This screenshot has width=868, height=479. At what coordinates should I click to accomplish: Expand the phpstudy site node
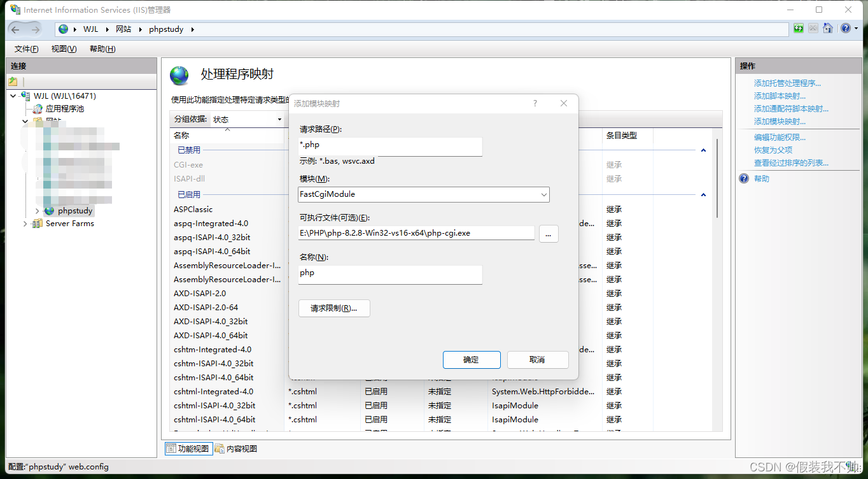[x=38, y=211]
